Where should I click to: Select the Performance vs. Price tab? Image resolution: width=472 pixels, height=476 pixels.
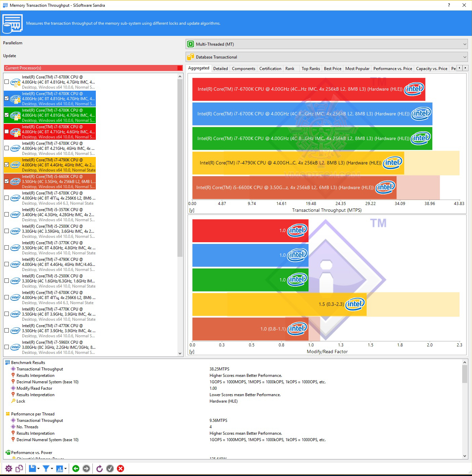point(393,68)
